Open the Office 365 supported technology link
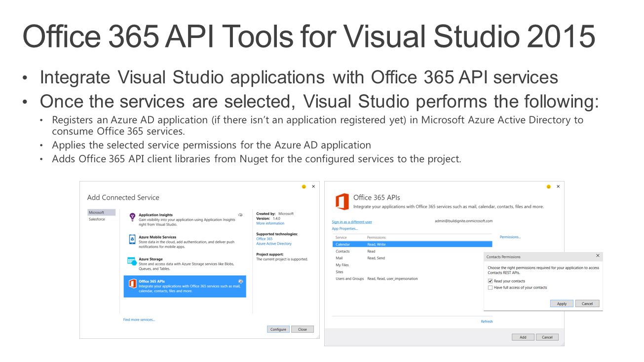The width and height of the screenshot is (644, 362). 264,239
